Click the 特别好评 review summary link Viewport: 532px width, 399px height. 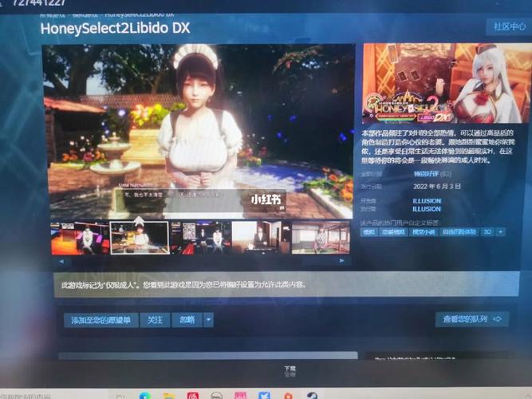tap(426, 174)
